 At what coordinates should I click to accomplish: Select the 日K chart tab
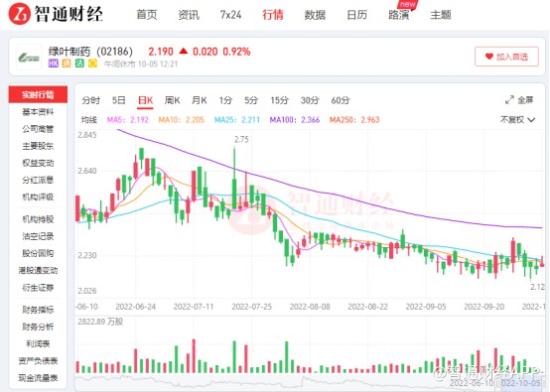pos(145,100)
